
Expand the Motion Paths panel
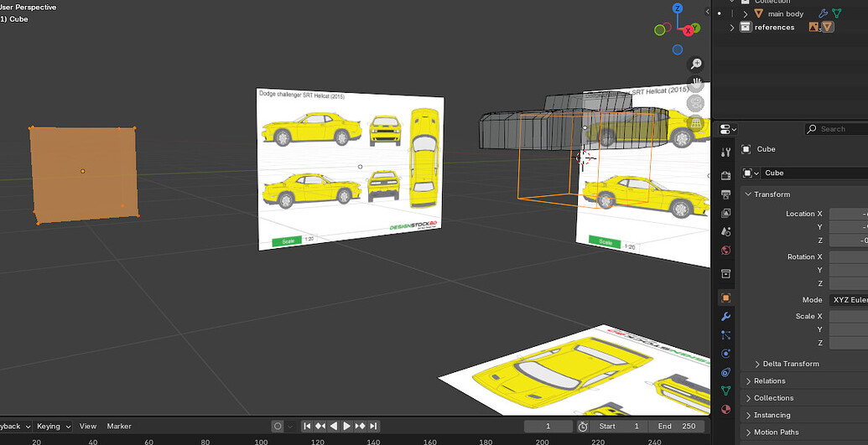pos(748,432)
